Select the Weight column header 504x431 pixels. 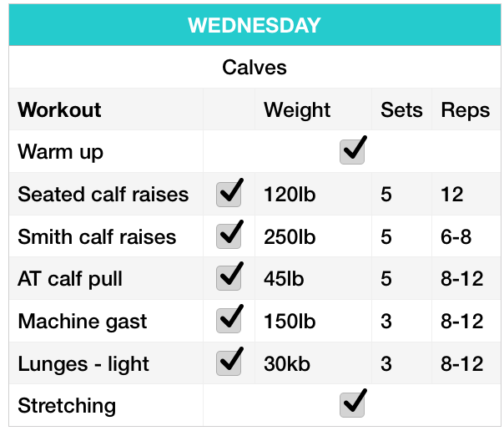(x=297, y=110)
